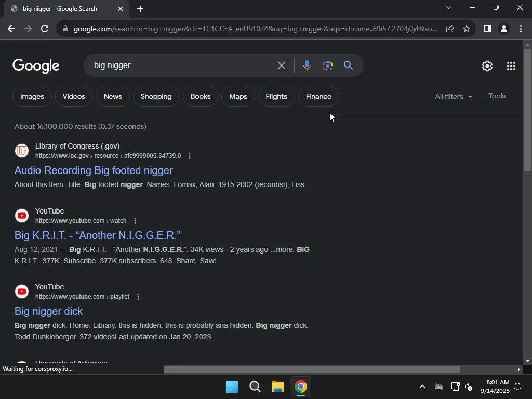This screenshot has height=399, width=532.
Task: Open the Big K.R.I.T. YouTube result
Action: tap(97, 235)
